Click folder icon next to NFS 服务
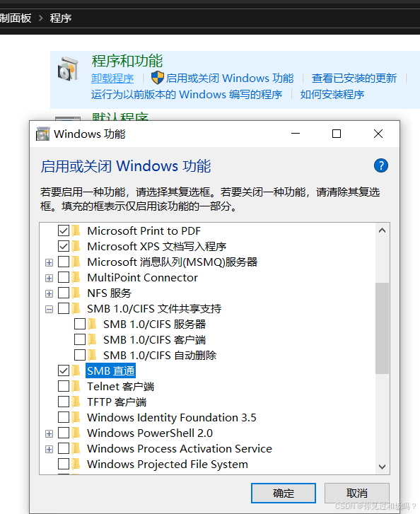The width and height of the screenshot is (420, 514). pos(76,293)
